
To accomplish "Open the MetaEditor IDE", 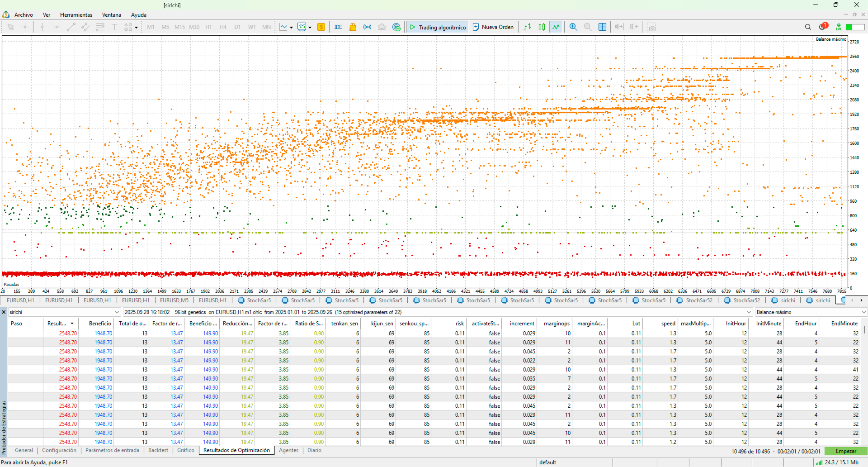I will pos(338,27).
